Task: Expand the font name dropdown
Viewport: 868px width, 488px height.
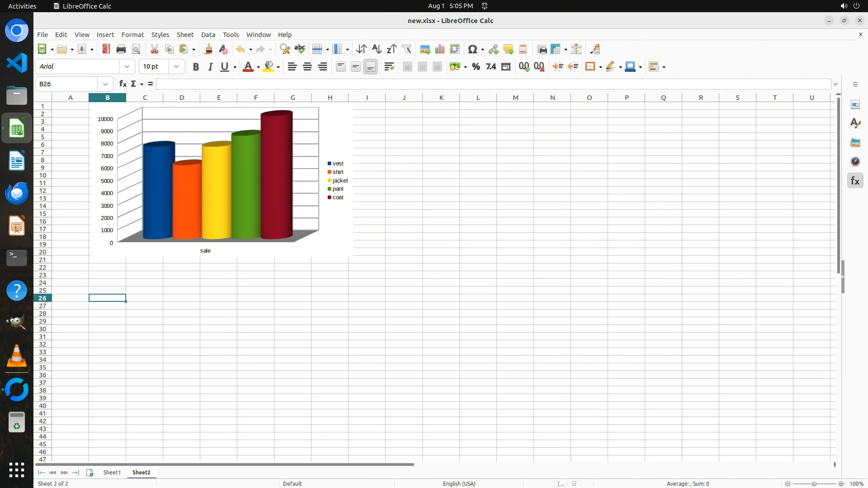Action: click(x=127, y=67)
